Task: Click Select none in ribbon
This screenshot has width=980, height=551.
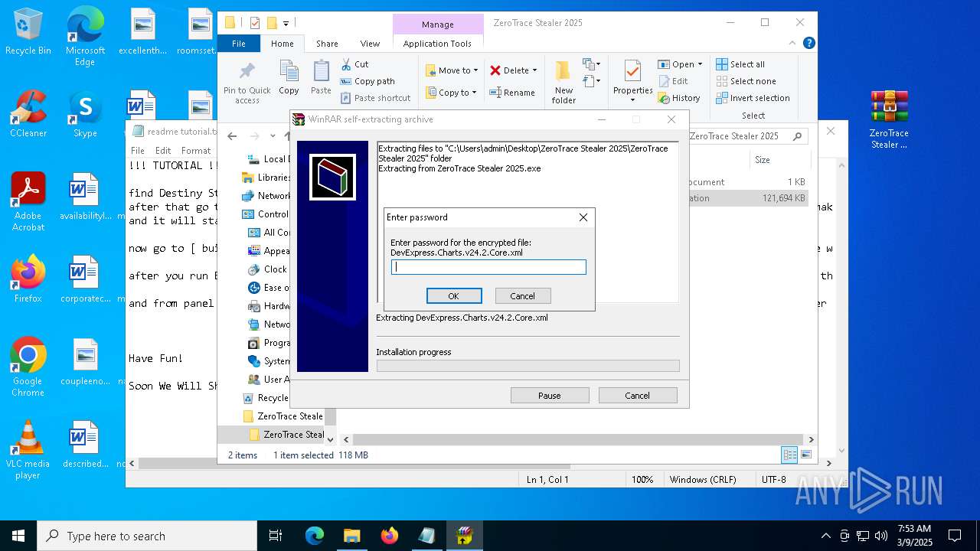Action: coord(746,81)
